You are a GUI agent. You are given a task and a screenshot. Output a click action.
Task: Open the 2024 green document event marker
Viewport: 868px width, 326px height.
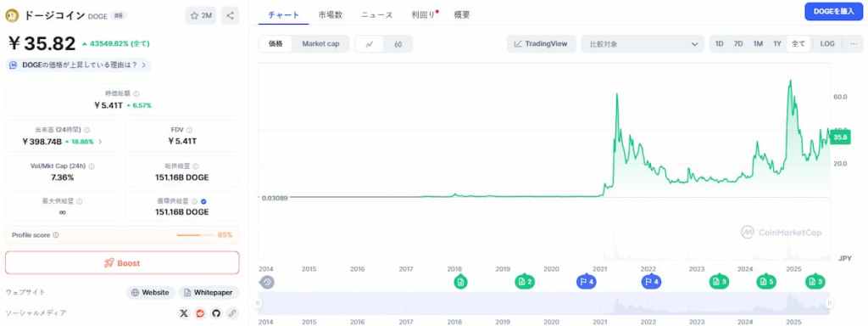pos(766,282)
